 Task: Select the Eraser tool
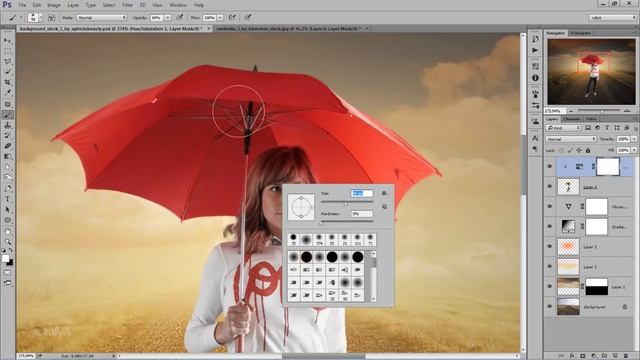point(7,146)
